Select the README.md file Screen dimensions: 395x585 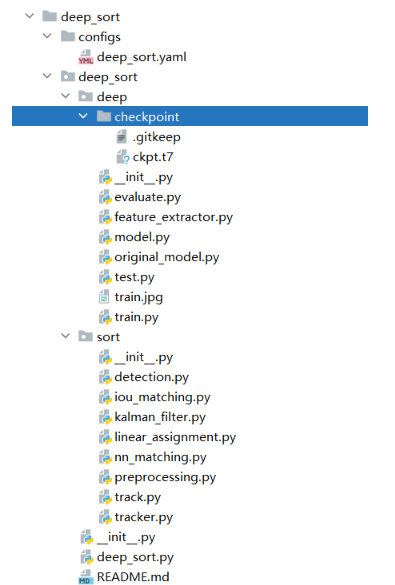point(133,577)
